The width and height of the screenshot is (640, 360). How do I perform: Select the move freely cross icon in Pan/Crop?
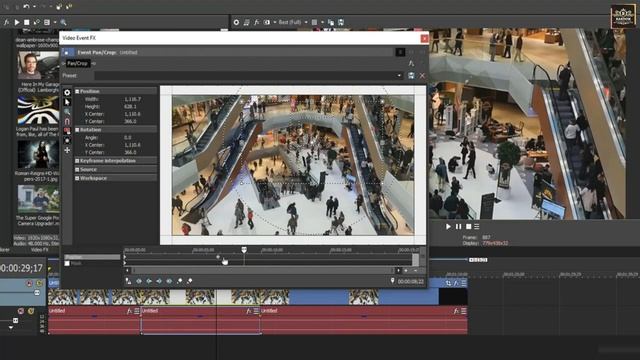pos(67,150)
